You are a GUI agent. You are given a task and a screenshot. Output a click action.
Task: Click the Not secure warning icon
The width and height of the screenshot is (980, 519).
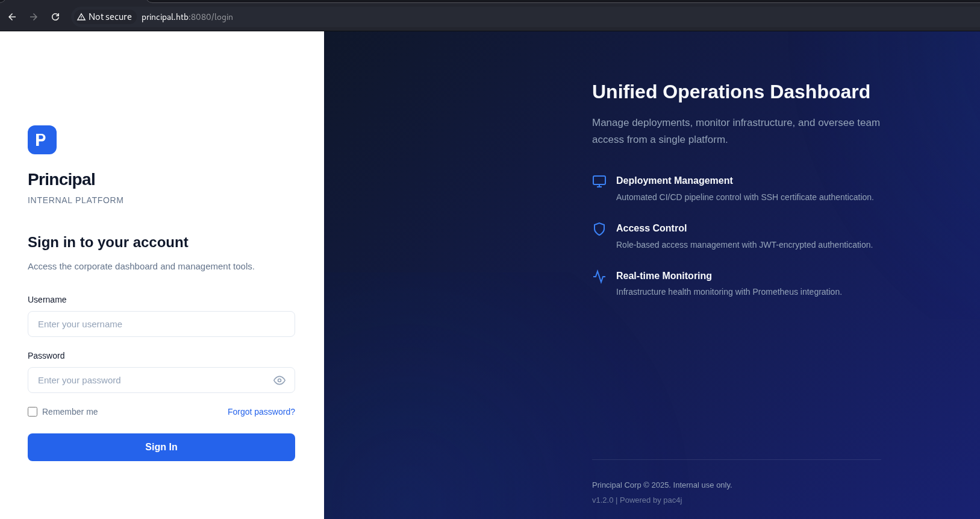point(81,17)
